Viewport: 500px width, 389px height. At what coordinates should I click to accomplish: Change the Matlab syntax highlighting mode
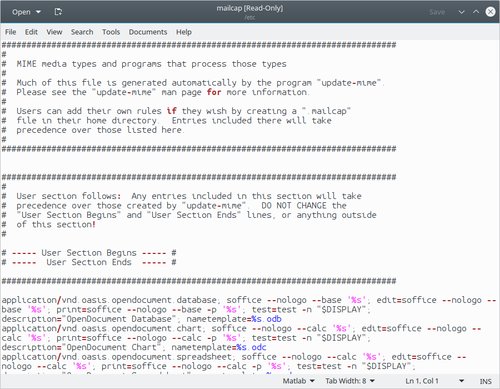[x=298, y=381]
